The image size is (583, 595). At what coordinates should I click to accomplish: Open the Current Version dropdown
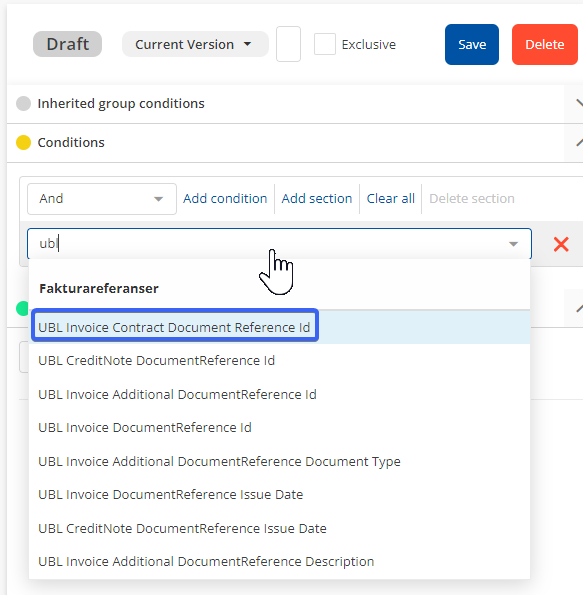(x=195, y=44)
